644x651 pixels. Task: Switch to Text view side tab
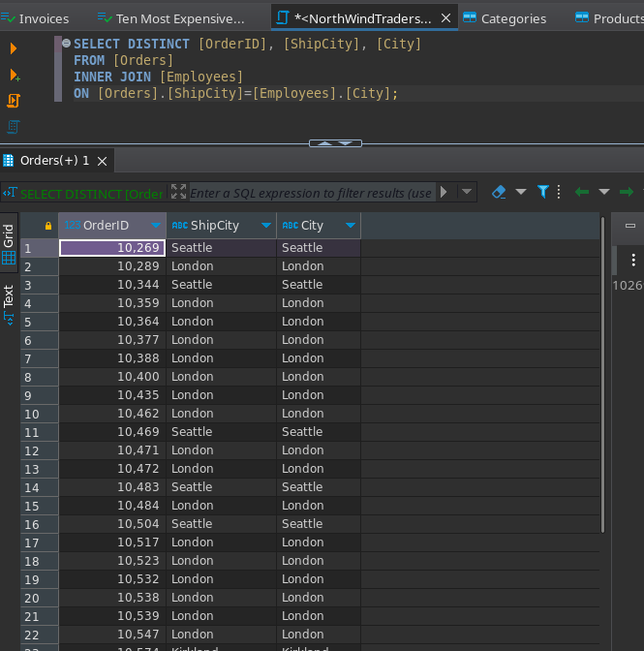[9, 303]
